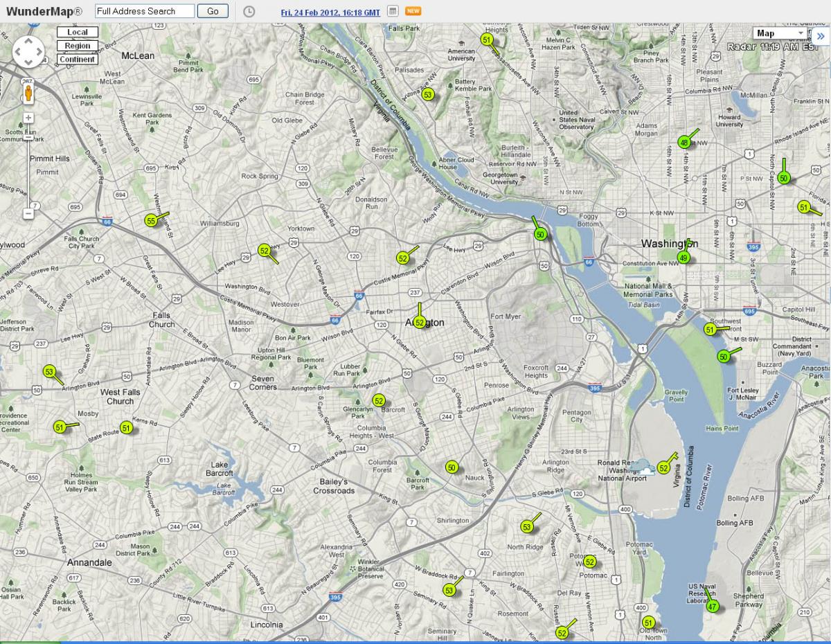The image size is (831, 644).
Task: Select the 52 station marker at Arlington label
Action: pyautogui.click(x=419, y=323)
